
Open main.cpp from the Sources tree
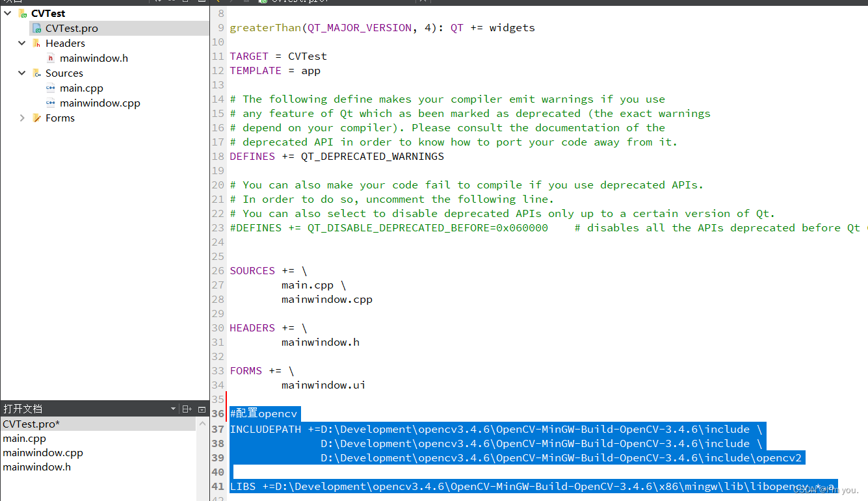pos(81,88)
